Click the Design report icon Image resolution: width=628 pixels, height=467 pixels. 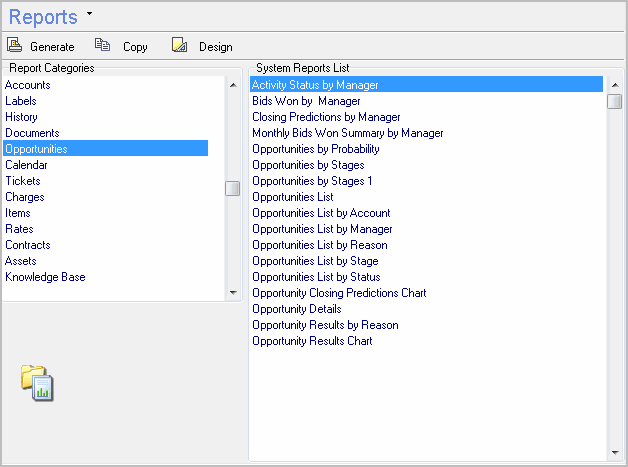(x=179, y=45)
